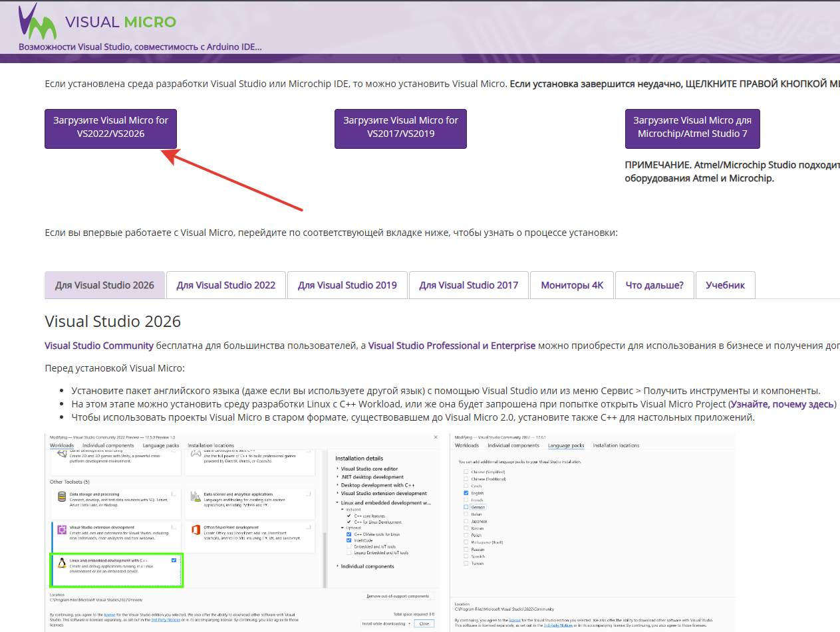Click the Data storage and processing database icon
Screen dimensions: 840x632
[x=61, y=496]
